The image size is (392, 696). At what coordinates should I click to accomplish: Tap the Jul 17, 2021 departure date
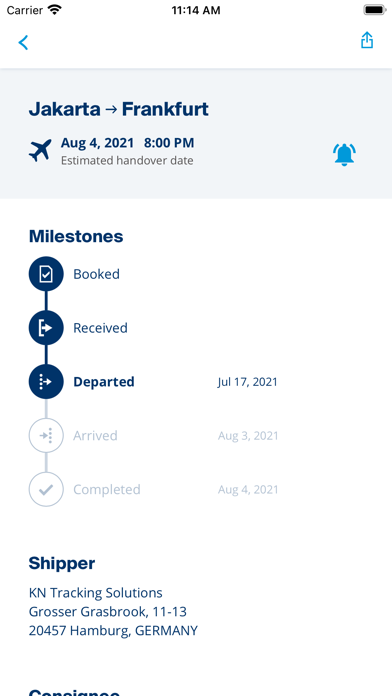click(248, 382)
